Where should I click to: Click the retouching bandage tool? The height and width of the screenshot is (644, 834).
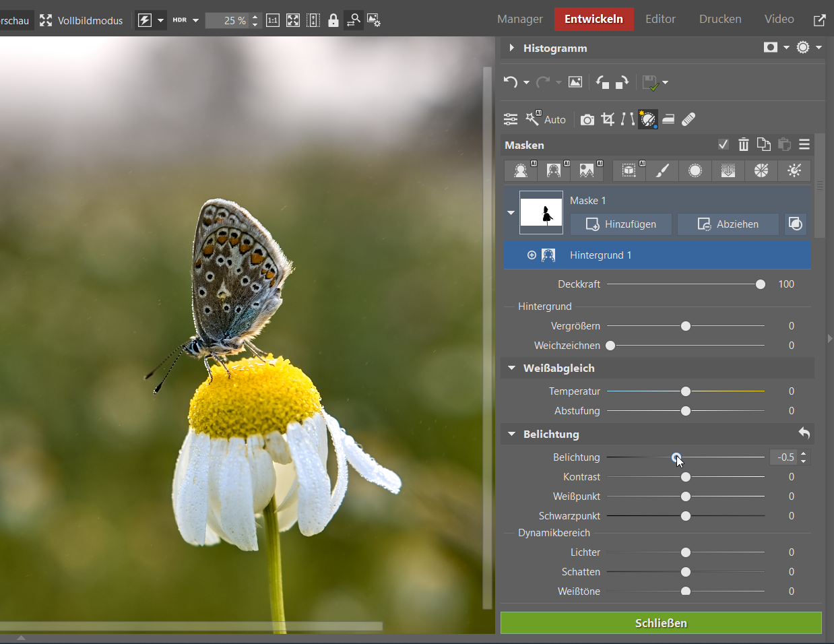688,119
